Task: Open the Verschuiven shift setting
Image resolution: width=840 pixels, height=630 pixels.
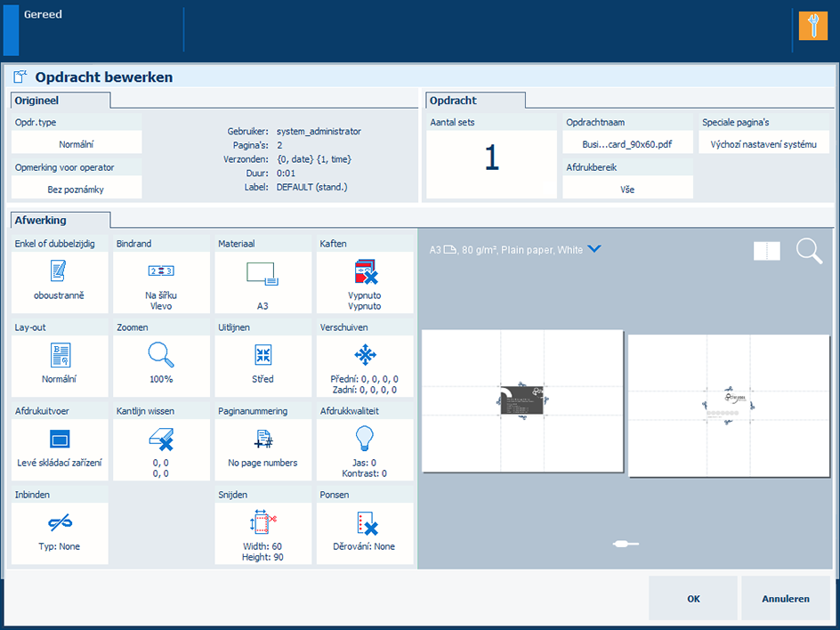Action: point(365,365)
